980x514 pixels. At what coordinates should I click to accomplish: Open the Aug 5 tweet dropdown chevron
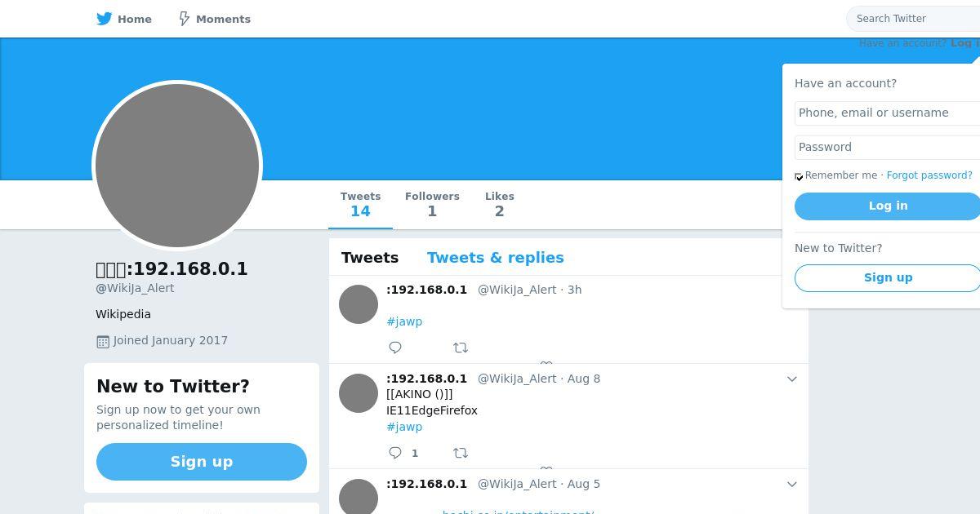point(791,484)
